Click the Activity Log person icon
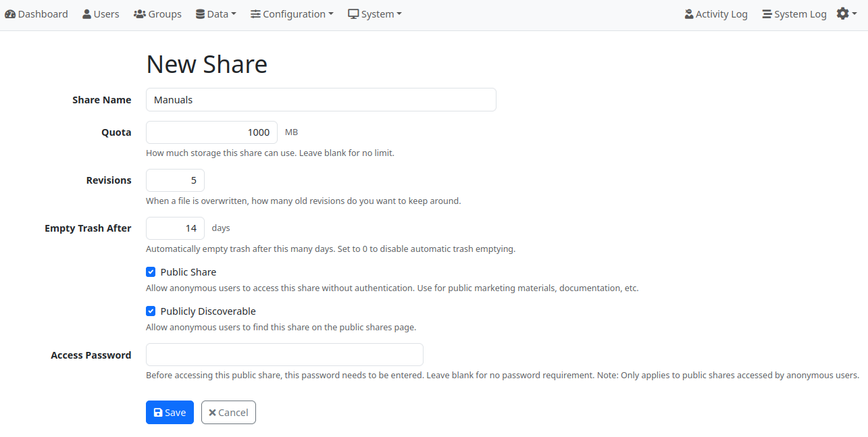 [689, 14]
